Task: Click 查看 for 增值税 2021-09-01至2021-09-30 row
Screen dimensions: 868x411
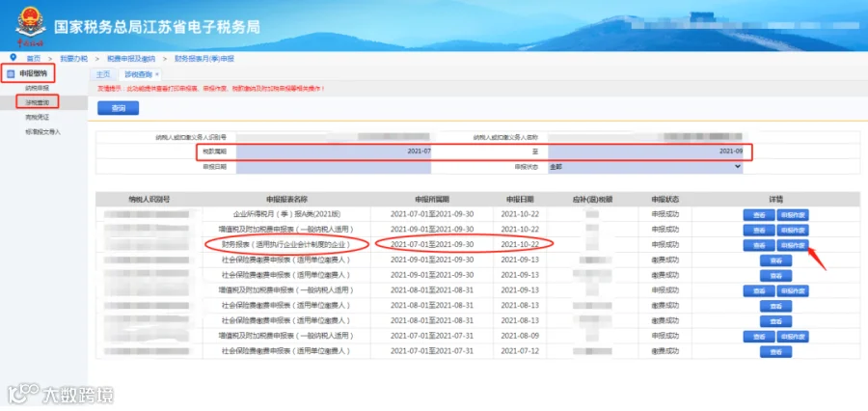Action: pos(759,230)
